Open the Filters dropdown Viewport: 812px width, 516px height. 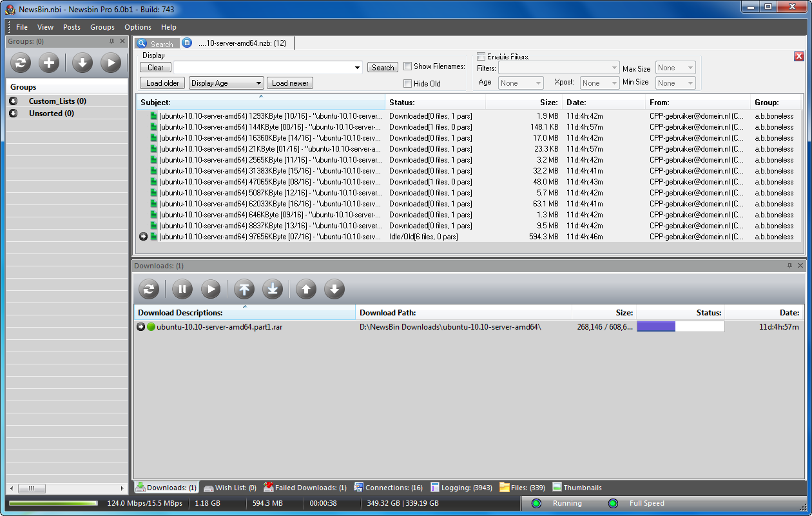[x=615, y=68]
